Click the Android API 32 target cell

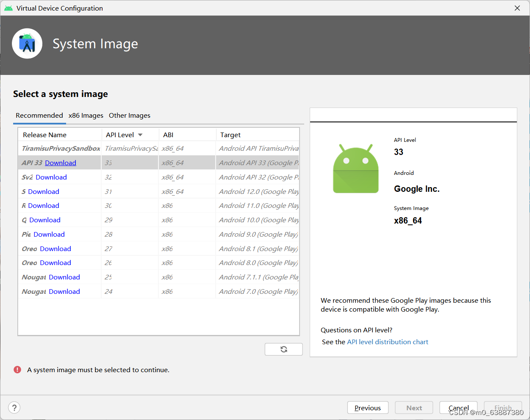[x=258, y=177]
